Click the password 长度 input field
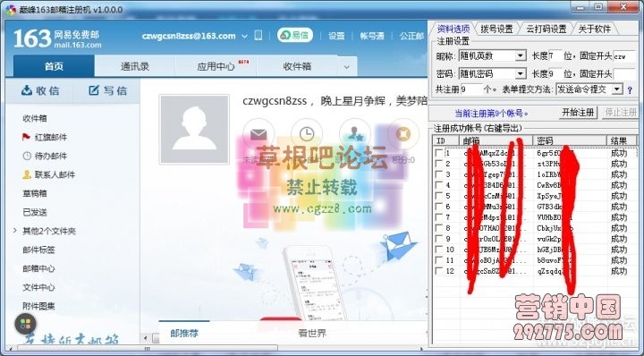644x356 pixels. (555, 74)
